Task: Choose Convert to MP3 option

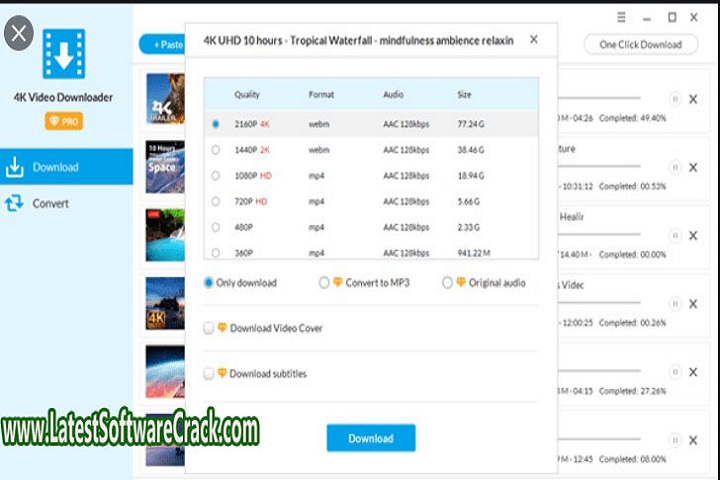Action: 324,282
